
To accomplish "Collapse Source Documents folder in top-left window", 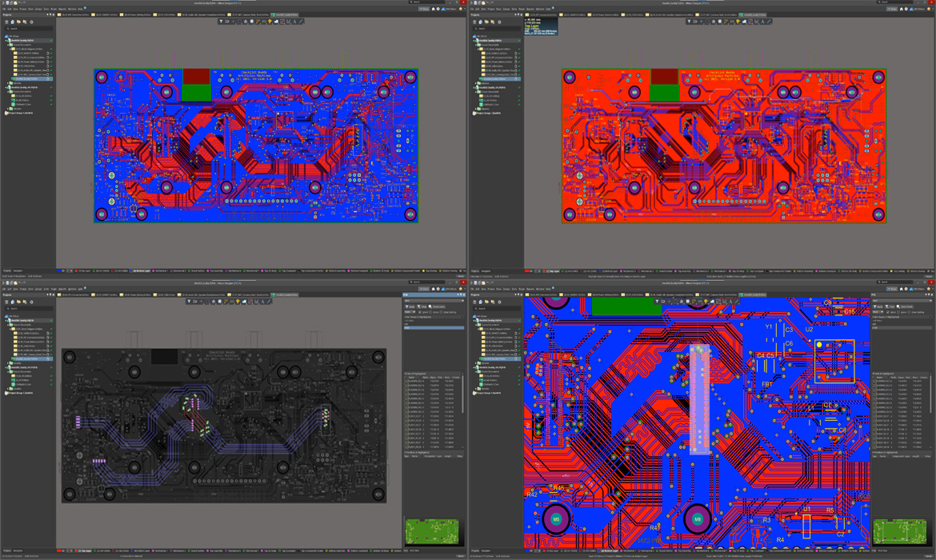I will pyautogui.click(x=8, y=45).
